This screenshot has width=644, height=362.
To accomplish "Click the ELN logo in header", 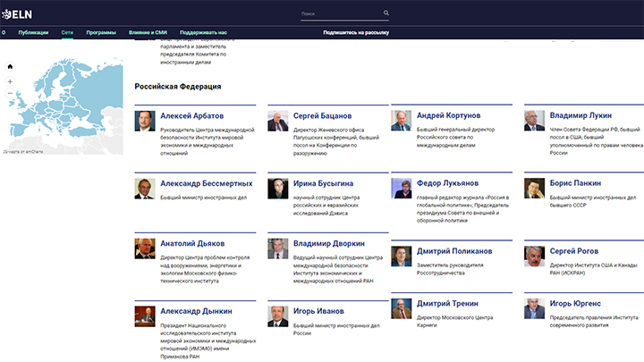I will [x=19, y=13].
